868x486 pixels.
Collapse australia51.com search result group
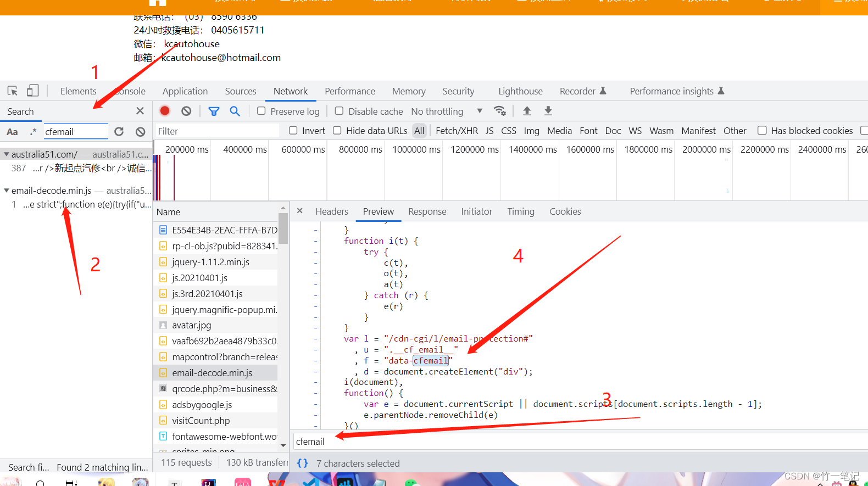pyautogui.click(x=7, y=154)
